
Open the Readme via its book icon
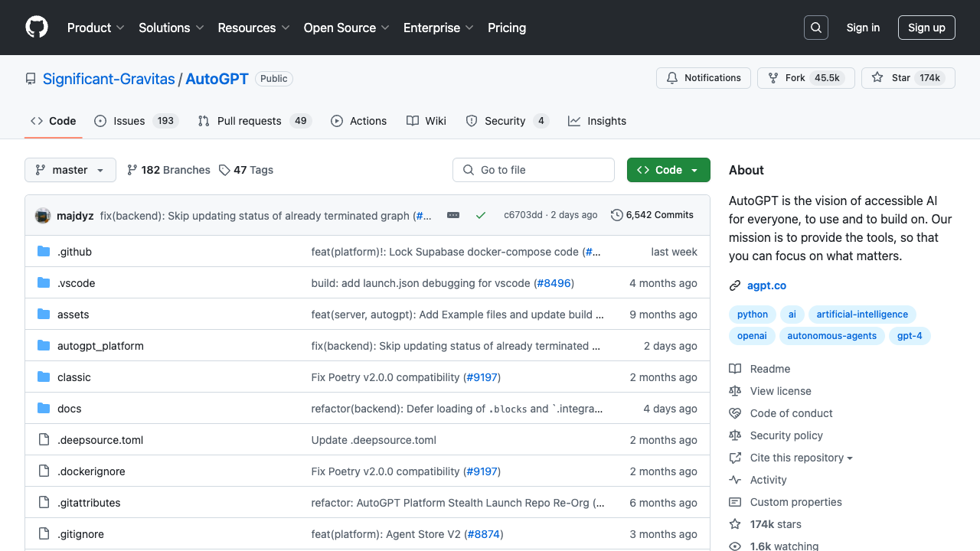[735, 368]
